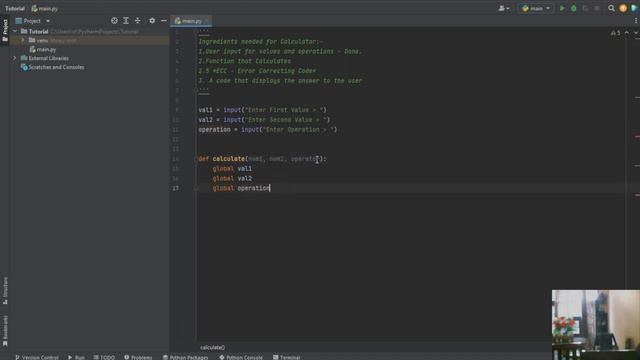This screenshot has width=640, height=360.
Task: Hide the Project tool window
Action: pyautogui.click(x=164, y=20)
